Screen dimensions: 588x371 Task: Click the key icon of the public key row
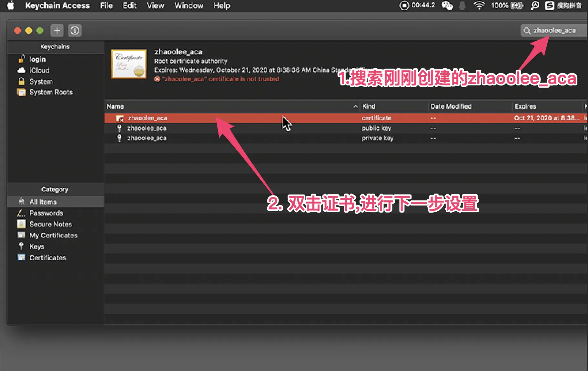click(x=119, y=128)
